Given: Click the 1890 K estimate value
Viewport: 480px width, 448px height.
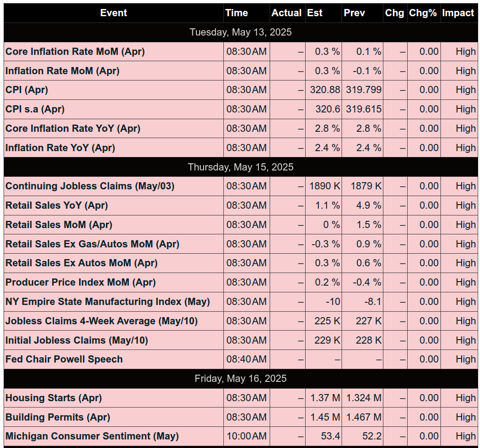Looking at the screenshot, I should point(325,186).
